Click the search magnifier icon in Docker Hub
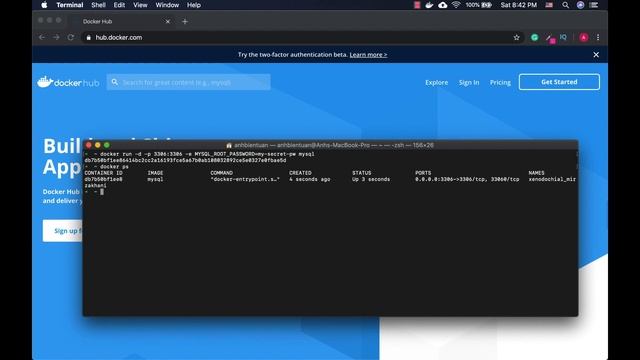640x360 pixels. coord(115,82)
